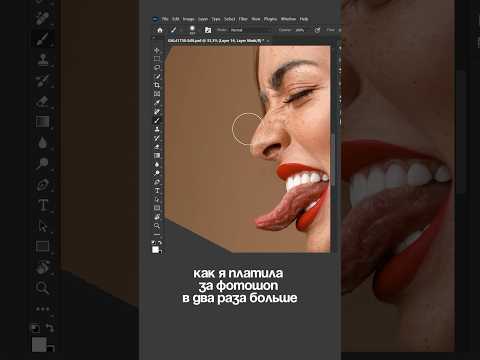Activate the open PSD document tab
Screen dimensions: 480x360
(216, 41)
